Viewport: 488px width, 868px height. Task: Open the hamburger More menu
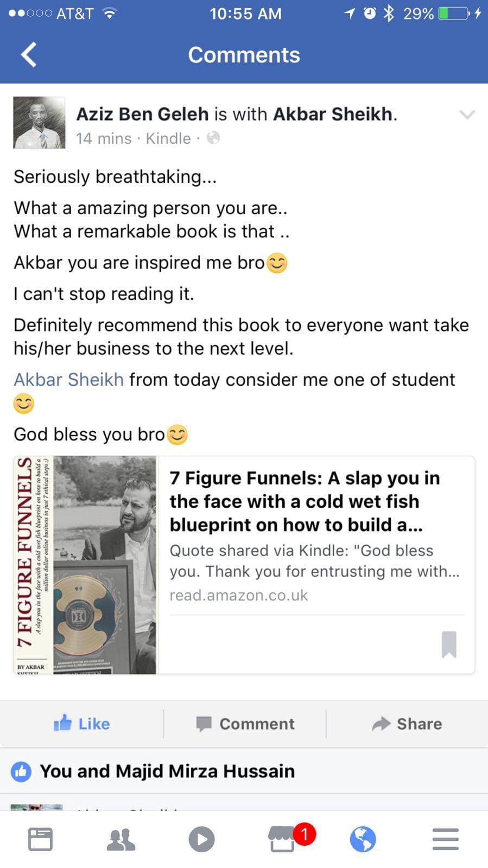445,839
